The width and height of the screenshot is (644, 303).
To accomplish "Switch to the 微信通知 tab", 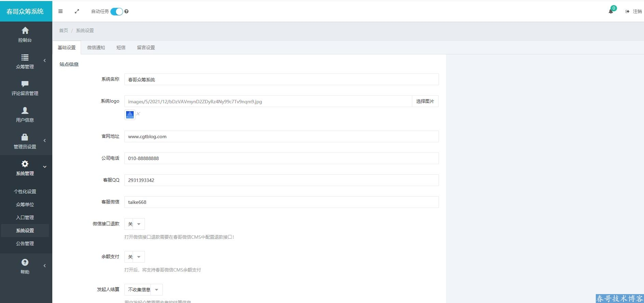I will point(96,48).
